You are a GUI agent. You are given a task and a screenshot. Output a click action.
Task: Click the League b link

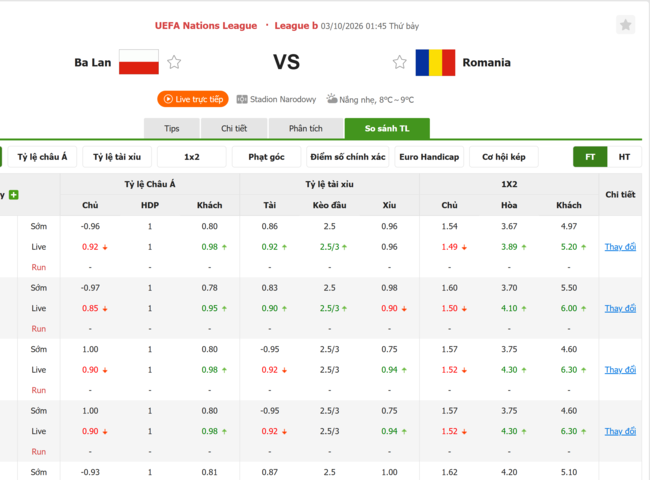point(296,26)
